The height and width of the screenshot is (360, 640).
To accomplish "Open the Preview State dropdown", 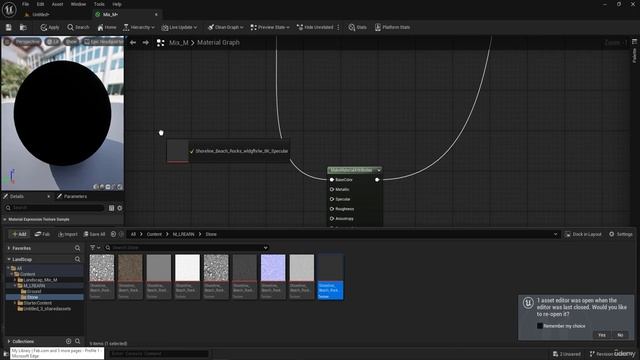I will coord(270,27).
